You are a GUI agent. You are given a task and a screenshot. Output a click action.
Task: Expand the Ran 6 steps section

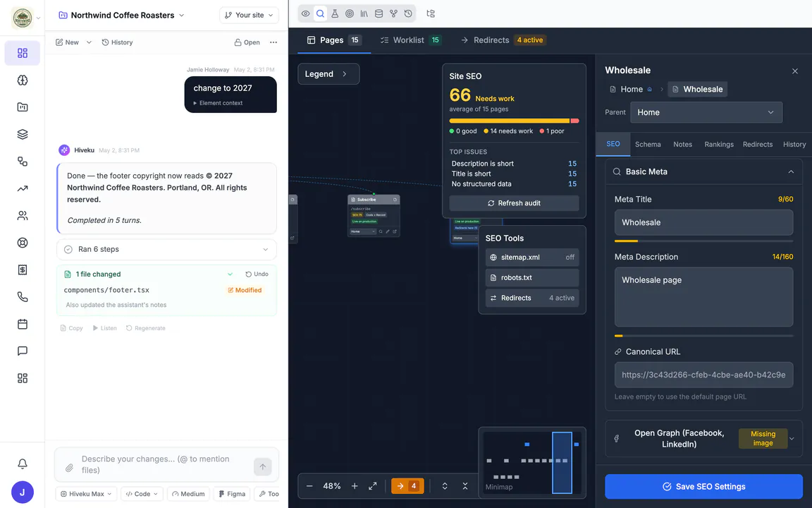(166, 249)
